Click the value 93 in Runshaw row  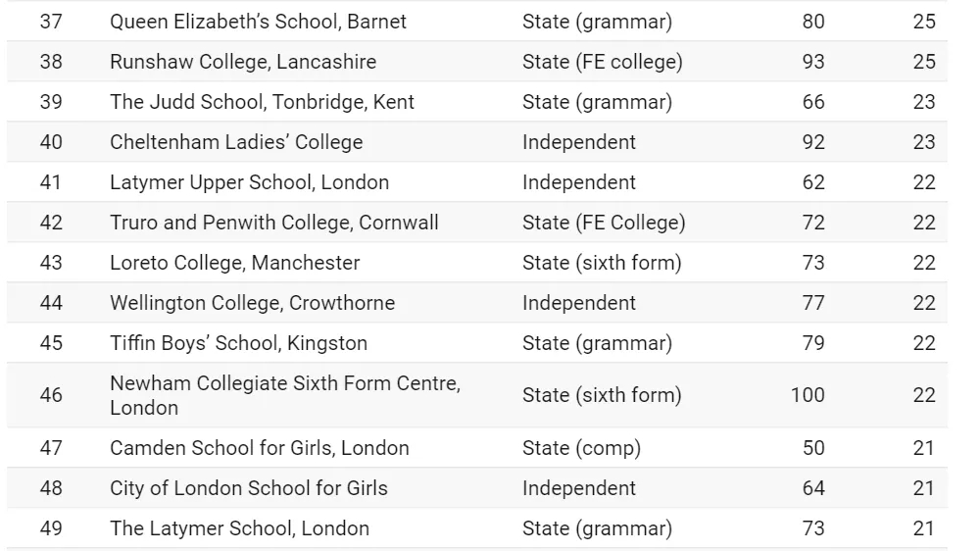813,62
